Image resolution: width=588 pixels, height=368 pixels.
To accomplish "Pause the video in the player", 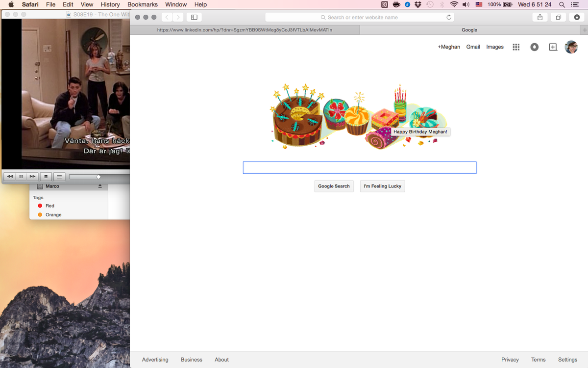I will click(x=21, y=176).
